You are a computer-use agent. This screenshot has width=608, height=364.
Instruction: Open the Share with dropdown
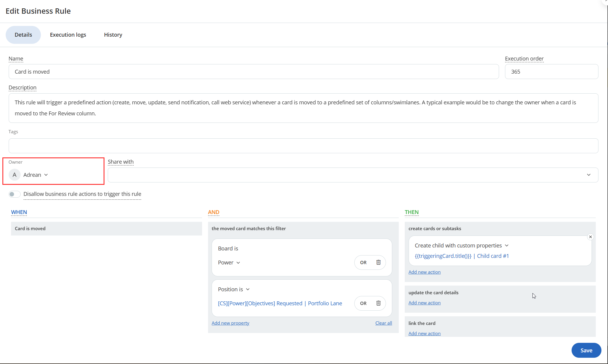click(x=588, y=175)
